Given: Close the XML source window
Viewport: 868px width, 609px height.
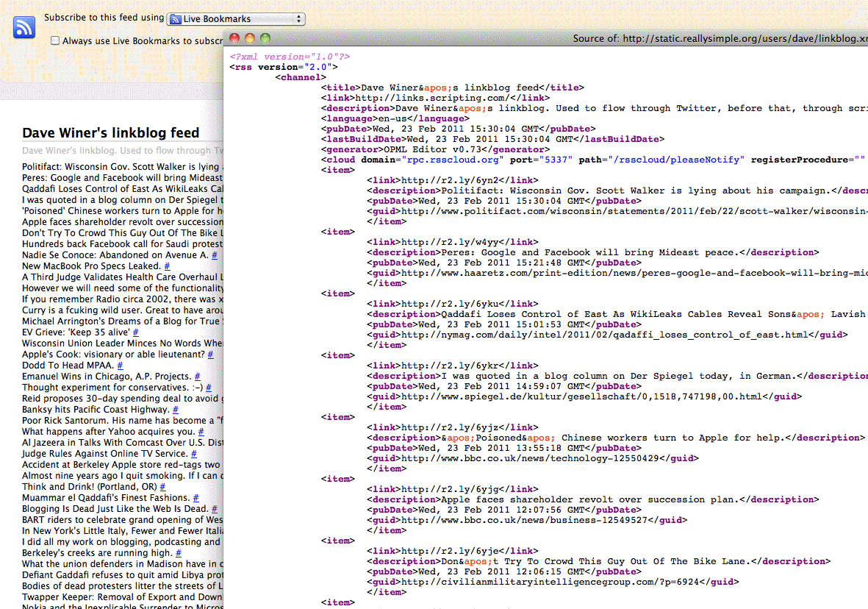Looking at the screenshot, I should pyautogui.click(x=234, y=38).
